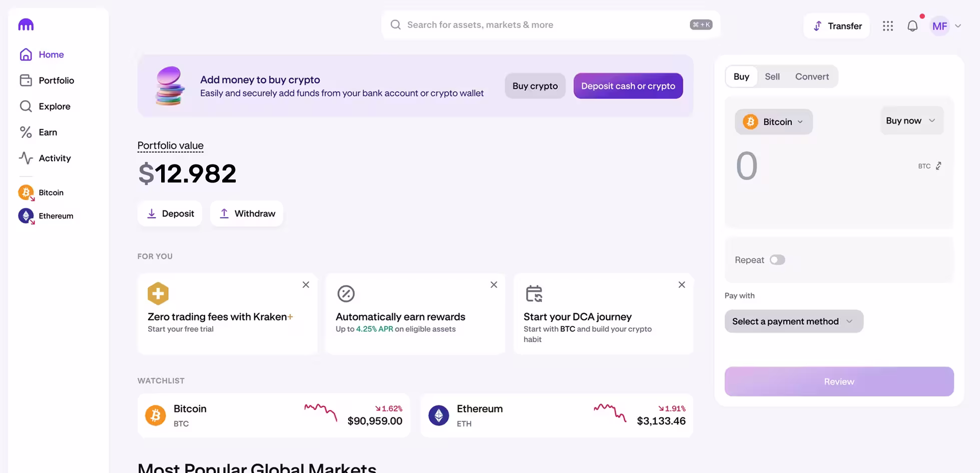
Task: Click the earn rewards percent icon
Action: (x=346, y=293)
